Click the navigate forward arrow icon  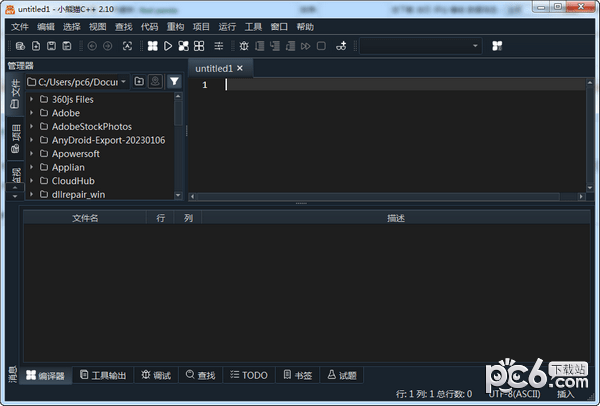click(108, 46)
